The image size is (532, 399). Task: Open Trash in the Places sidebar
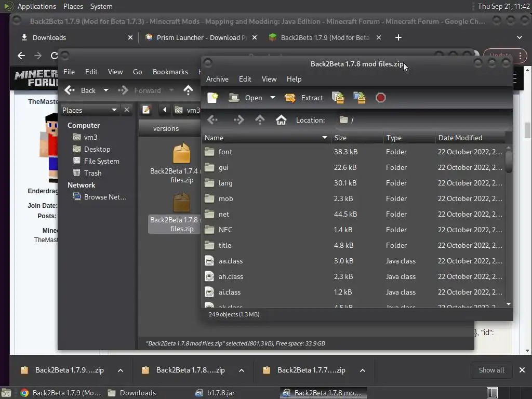(x=92, y=173)
